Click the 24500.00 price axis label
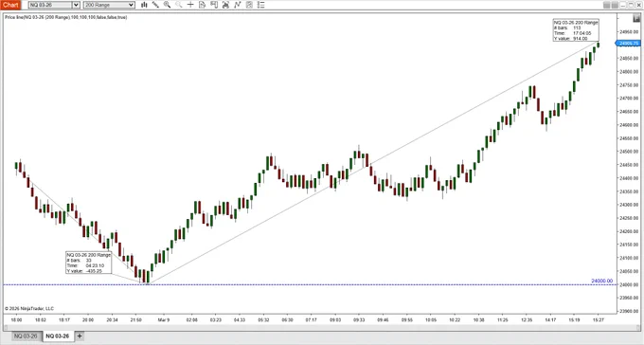 click(629, 152)
